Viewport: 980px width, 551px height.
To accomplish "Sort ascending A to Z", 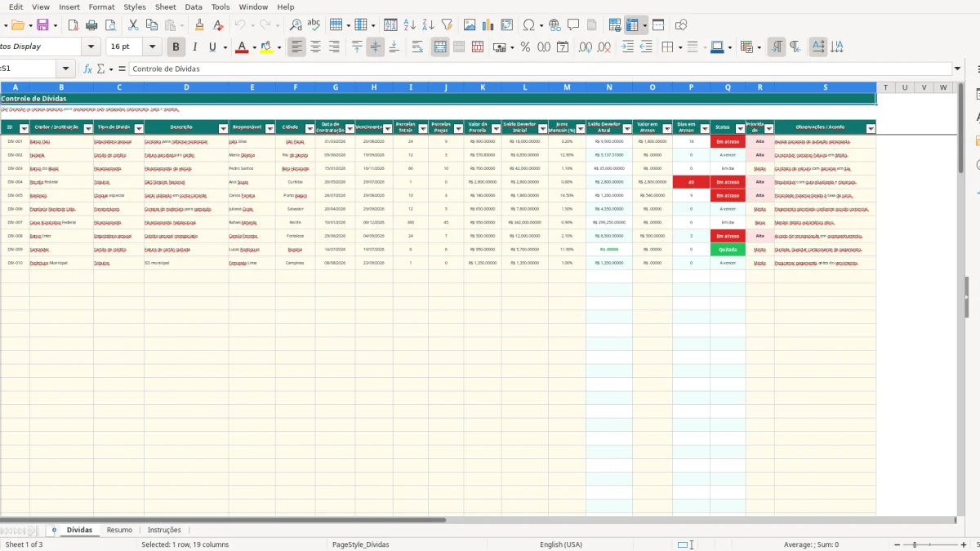I will pyautogui.click(x=410, y=25).
